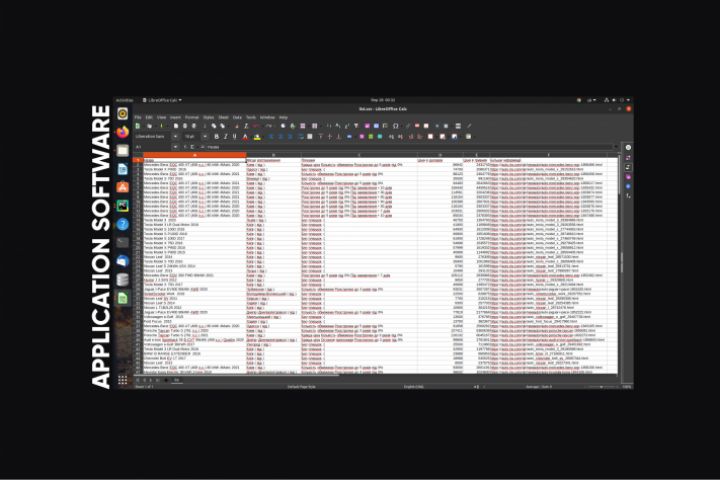Open the Sheet menu
Image resolution: width=720 pixels, height=480 pixels.
point(223,118)
